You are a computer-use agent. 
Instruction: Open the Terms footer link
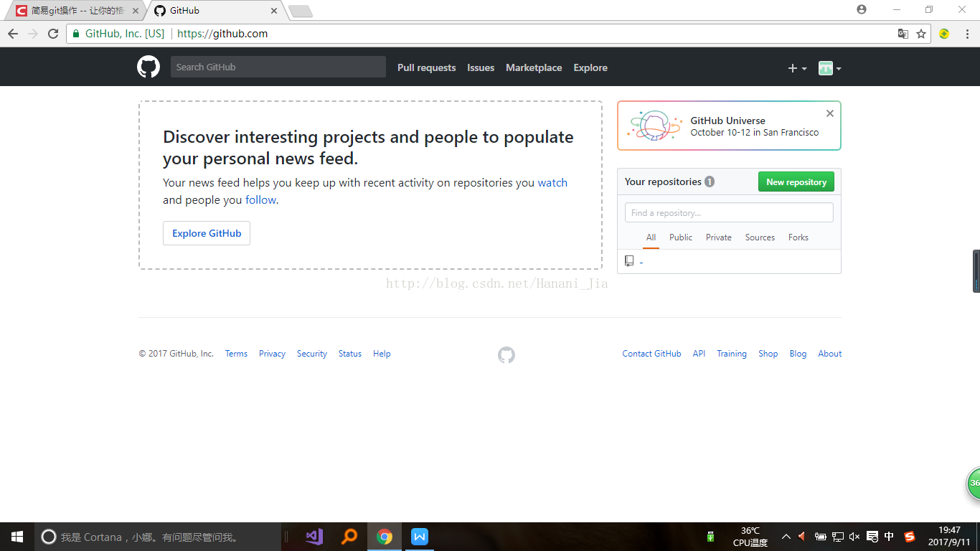click(x=236, y=354)
